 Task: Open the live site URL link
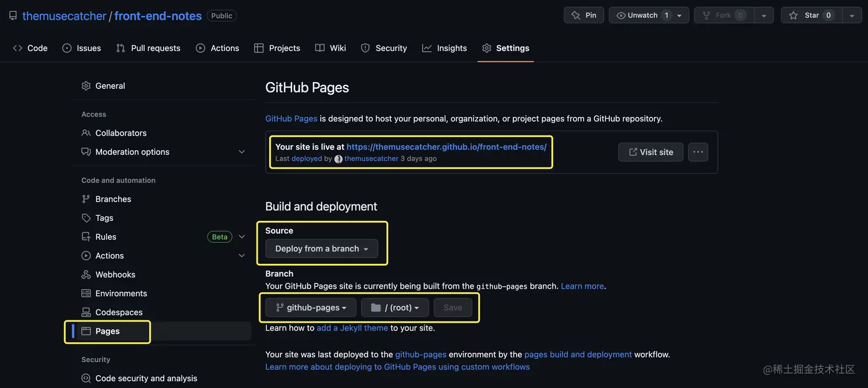click(447, 147)
